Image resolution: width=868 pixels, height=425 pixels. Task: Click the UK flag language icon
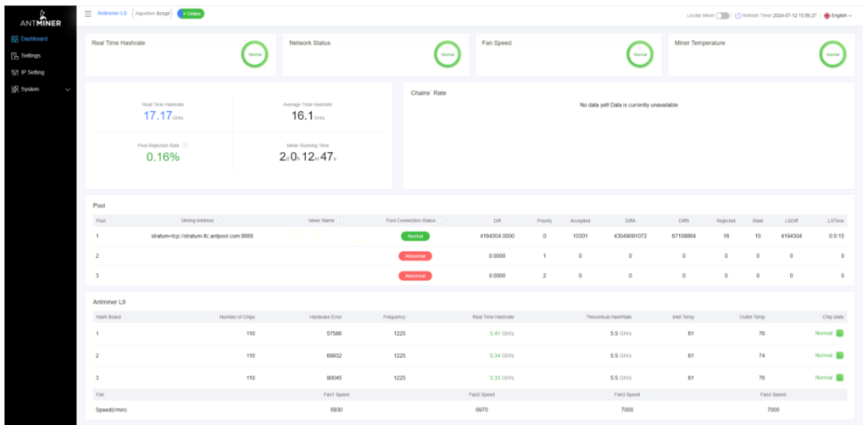[x=827, y=15]
